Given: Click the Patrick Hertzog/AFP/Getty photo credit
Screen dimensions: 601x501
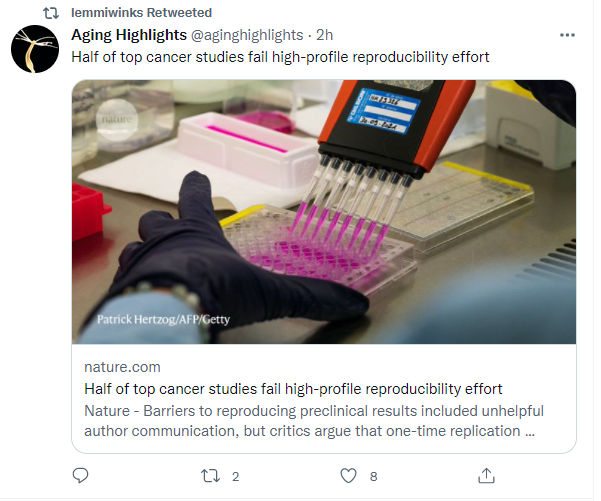Looking at the screenshot, I should 161,319.
